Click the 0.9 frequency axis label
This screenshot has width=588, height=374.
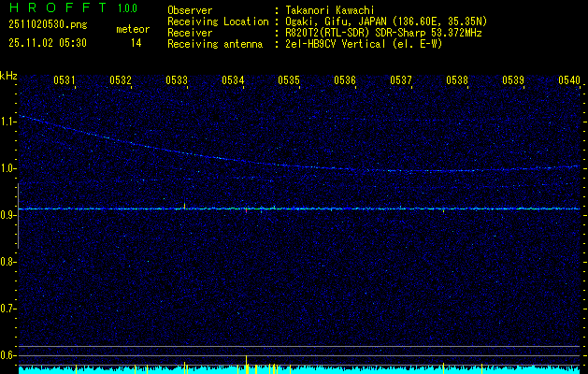(8, 215)
